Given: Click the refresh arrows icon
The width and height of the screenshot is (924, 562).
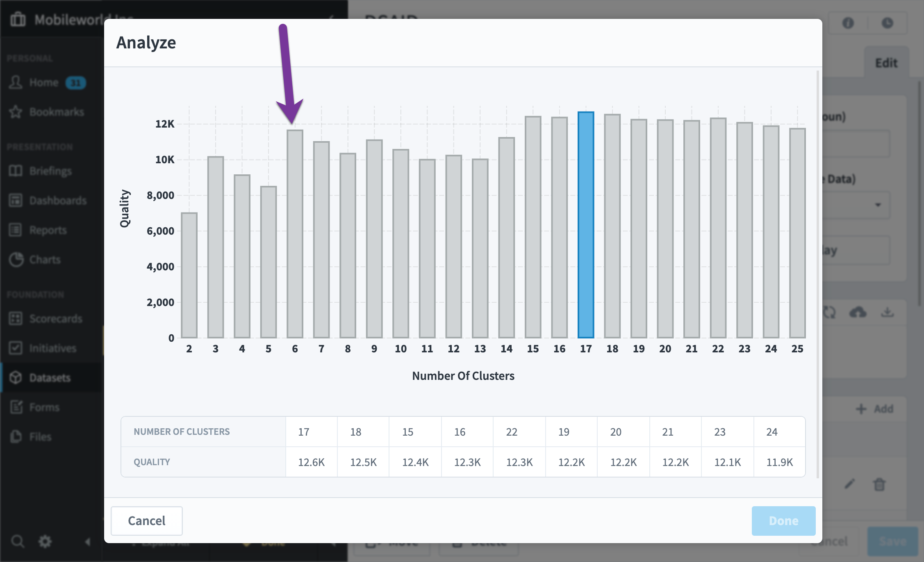Looking at the screenshot, I should [x=829, y=313].
